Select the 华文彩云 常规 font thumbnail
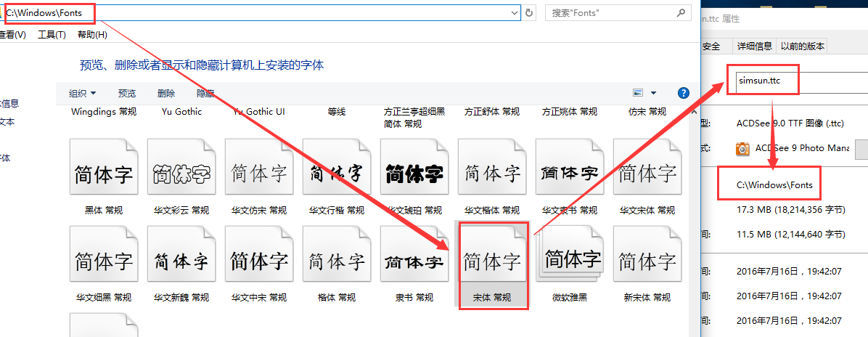This screenshot has width=868, height=337. 181,166
